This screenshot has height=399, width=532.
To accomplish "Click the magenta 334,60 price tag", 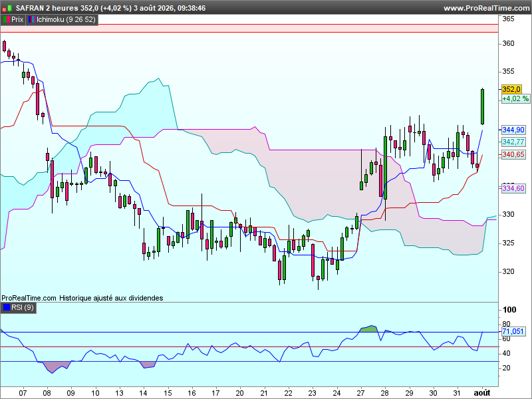I will pyautogui.click(x=513, y=188).
